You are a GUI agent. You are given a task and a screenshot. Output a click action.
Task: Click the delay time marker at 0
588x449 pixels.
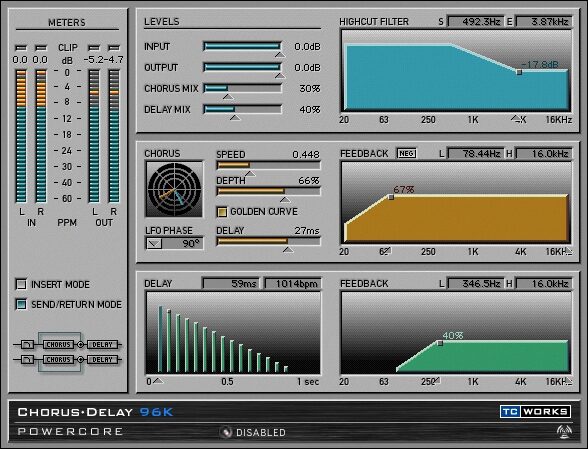158,381
